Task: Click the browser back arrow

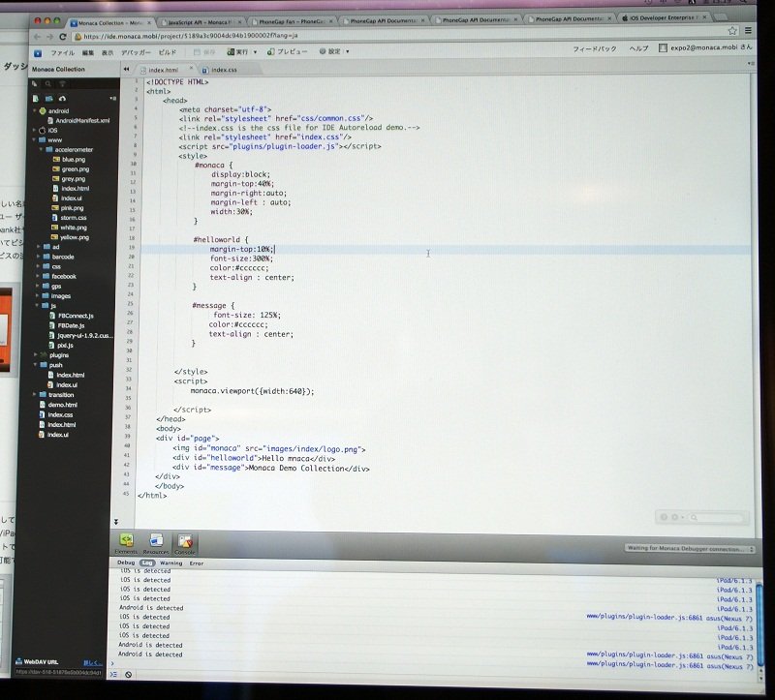Action: coord(37,37)
